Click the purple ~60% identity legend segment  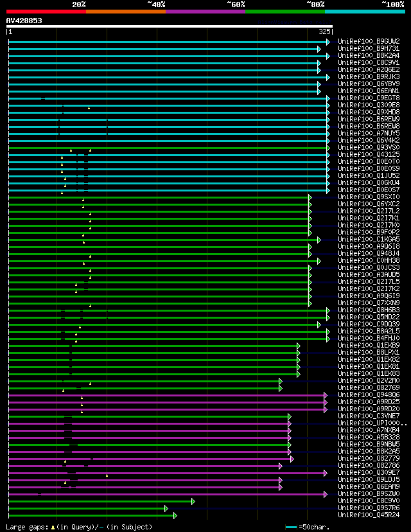pos(205,12)
